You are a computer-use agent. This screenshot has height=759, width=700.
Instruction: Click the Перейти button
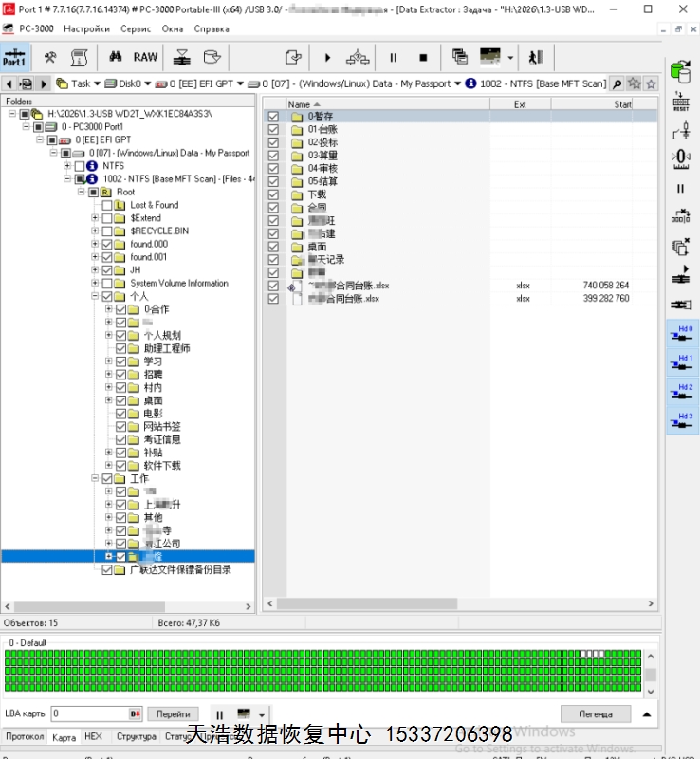173,713
